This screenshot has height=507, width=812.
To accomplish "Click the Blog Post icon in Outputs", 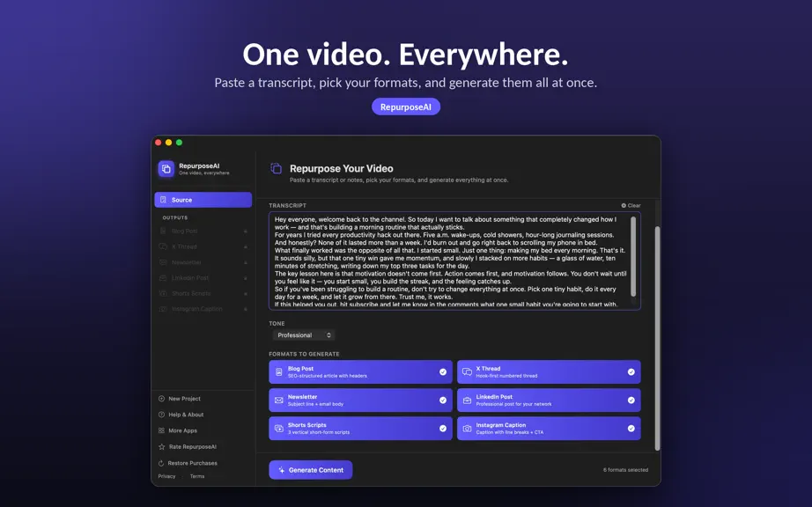I will [163, 231].
